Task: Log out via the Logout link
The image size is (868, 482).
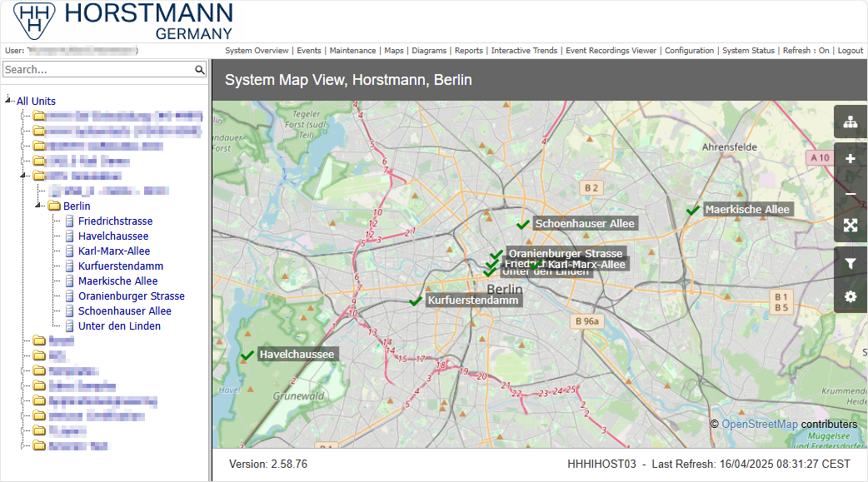Action: (x=851, y=50)
